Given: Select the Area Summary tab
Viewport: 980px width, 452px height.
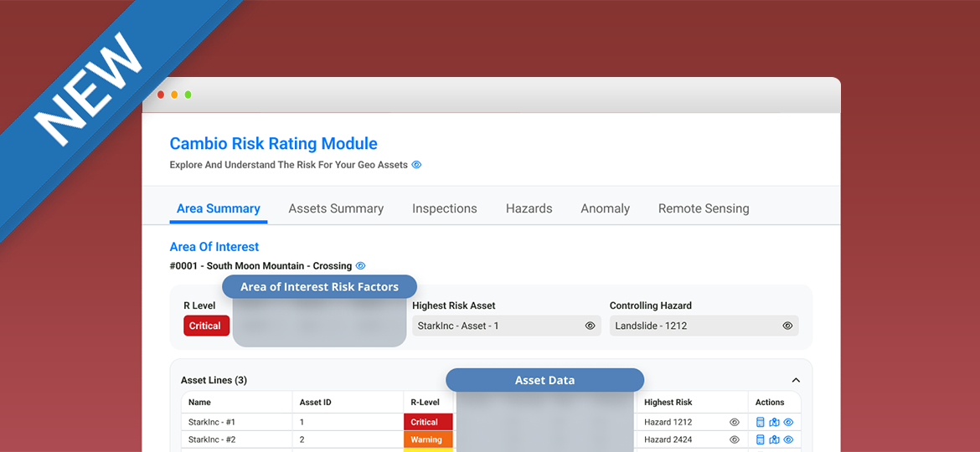Looking at the screenshot, I should click(218, 208).
